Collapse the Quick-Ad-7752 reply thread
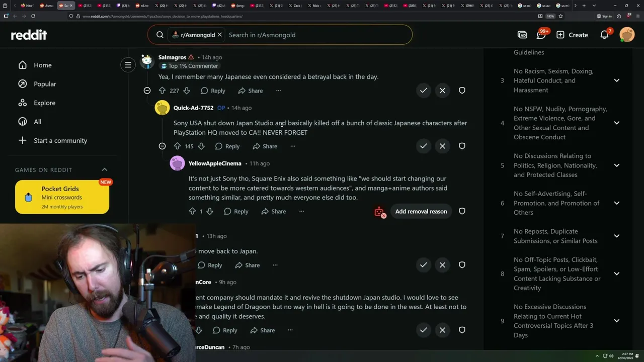Viewport: 644px width, 362px height. click(162, 146)
